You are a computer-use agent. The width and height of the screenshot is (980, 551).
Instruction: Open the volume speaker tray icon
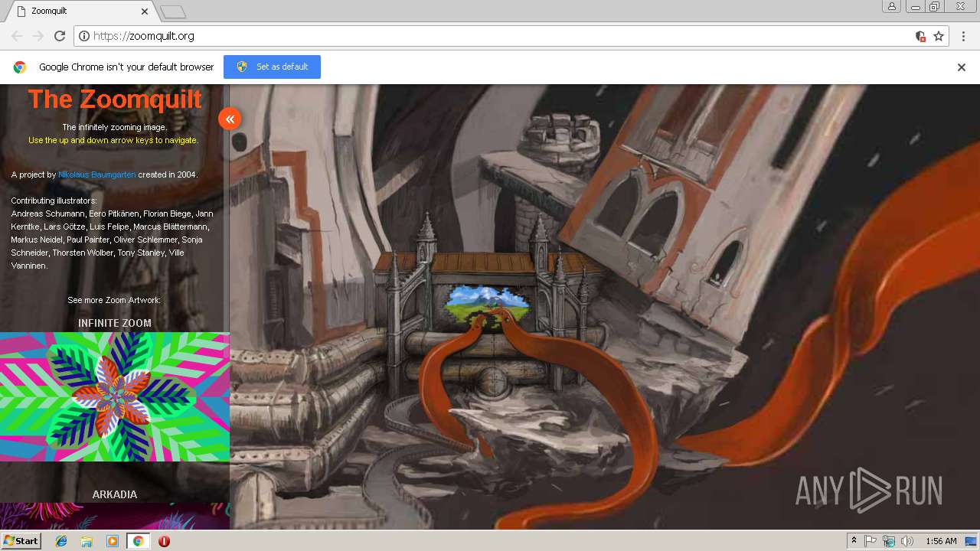pyautogui.click(x=907, y=541)
